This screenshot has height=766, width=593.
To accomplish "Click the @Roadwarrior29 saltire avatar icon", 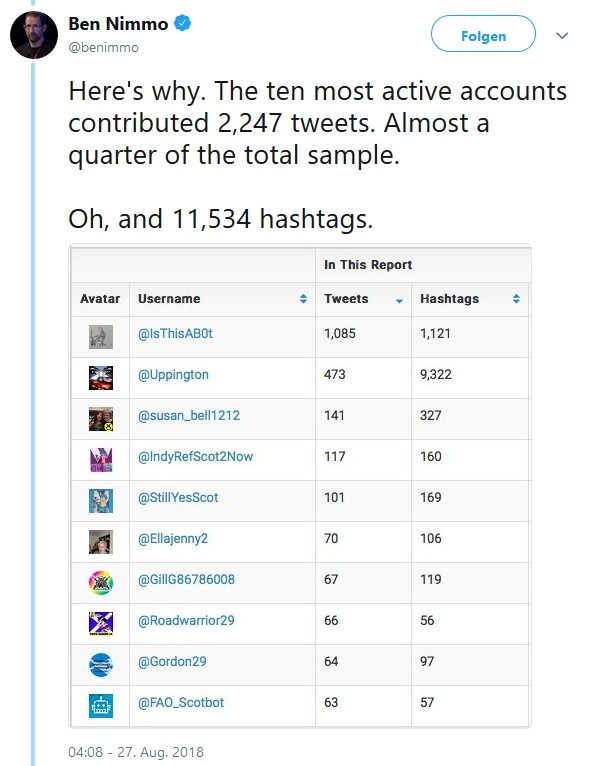I will pyautogui.click(x=101, y=624).
